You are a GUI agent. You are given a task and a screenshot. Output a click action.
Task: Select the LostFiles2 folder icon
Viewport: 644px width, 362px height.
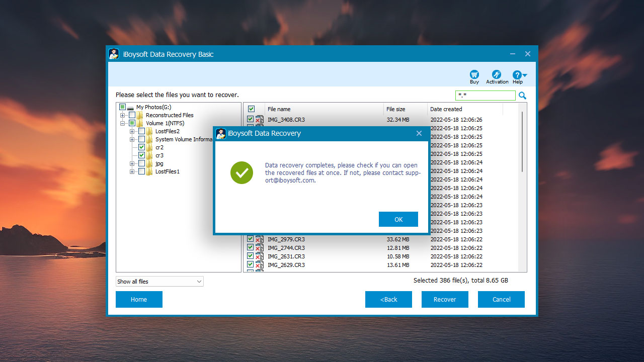point(149,131)
